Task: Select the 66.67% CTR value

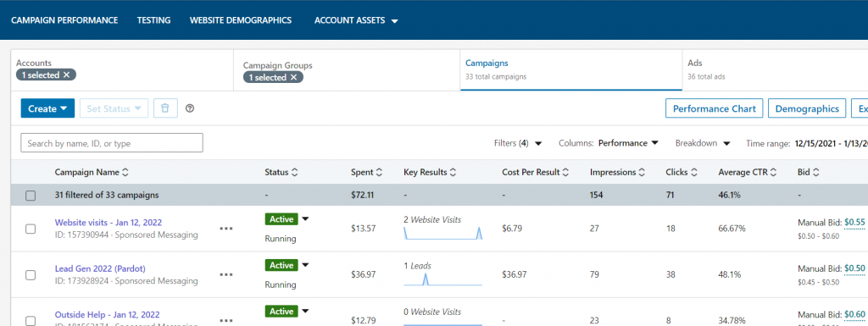Action: (x=732, y=229)
